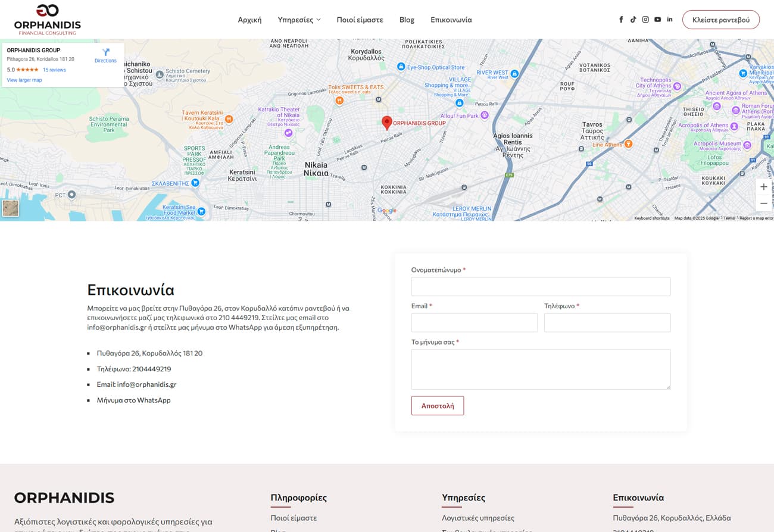Click the Tavern Keratsini restaurant marker
This screenshot has height=532, width=774.
click(x=229, y=119)
